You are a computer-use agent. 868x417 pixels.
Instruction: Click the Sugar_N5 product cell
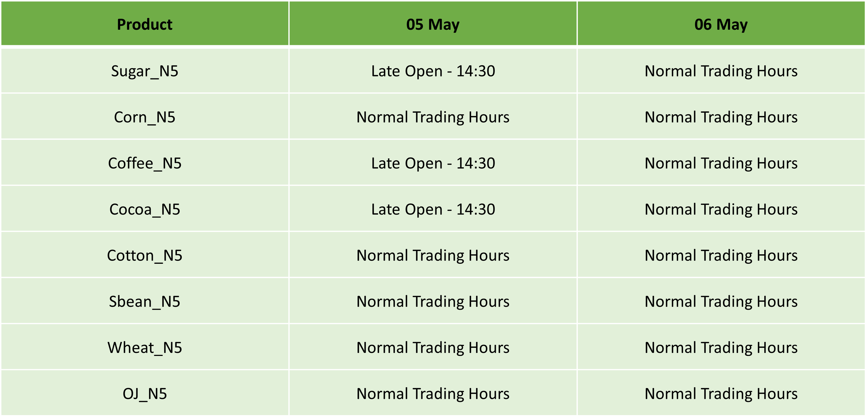pos(144,71)
